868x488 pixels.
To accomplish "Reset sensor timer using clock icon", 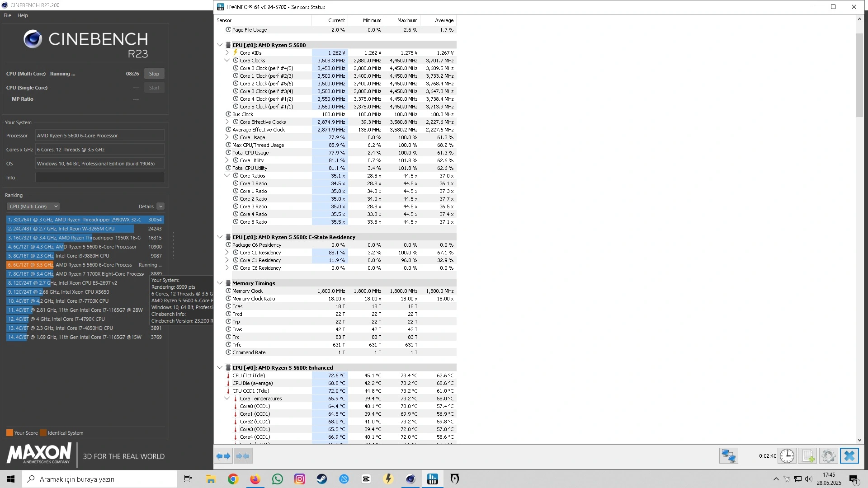I will 787,456.
